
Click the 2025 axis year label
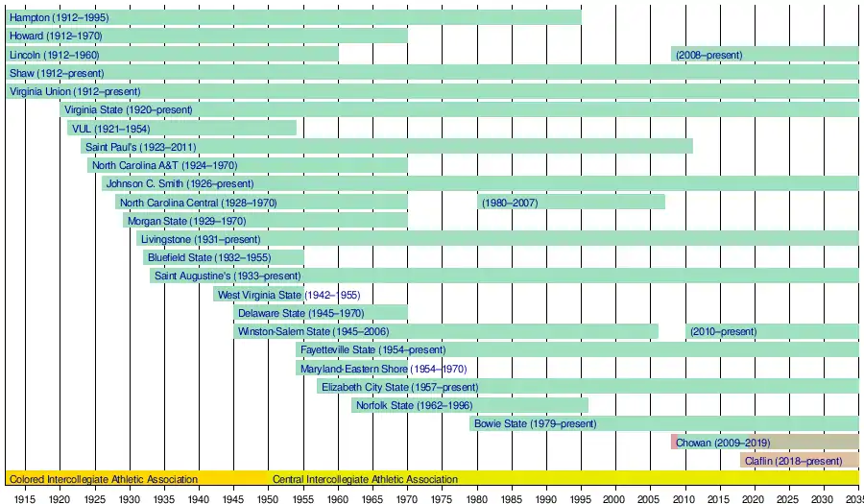(790, 498)
